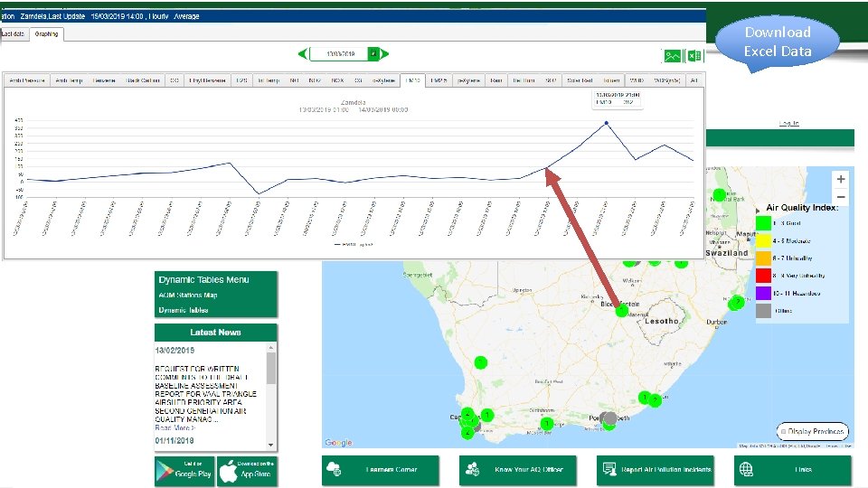Image resolution: width=868 pixels, height=488 pixels.
Task: Collapse the Air Quality Index legend arrow
Action: click(758, 211)
